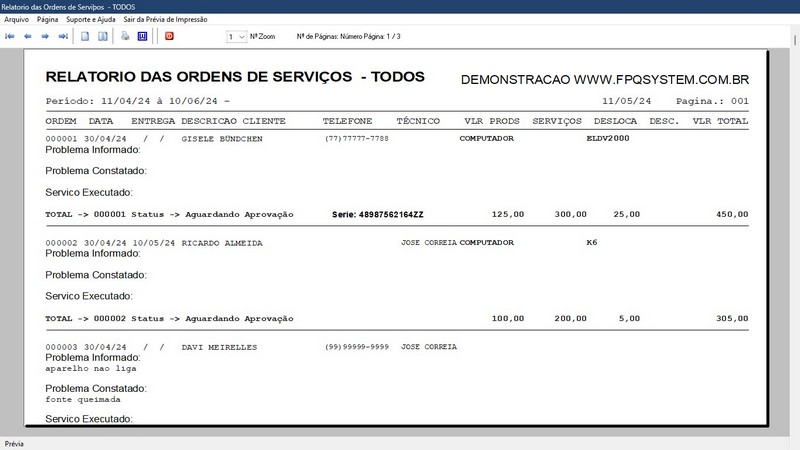The image size is (800, 450).
Task: Click the ORDEM column header
Action: pos(61,121)
